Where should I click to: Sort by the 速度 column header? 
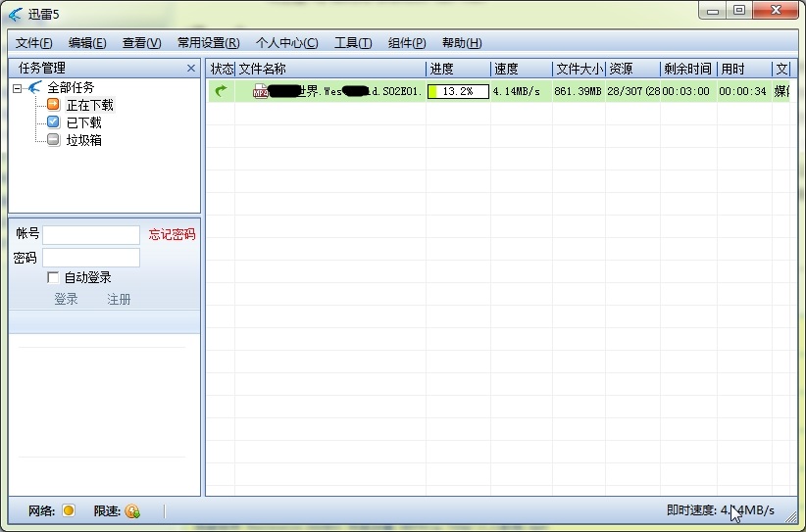click(x=522, y=69)
